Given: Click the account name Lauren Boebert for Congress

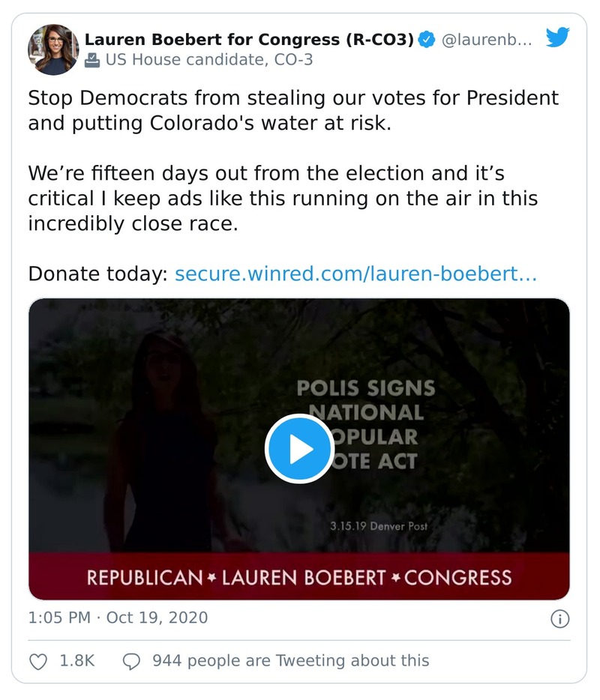Looking at the screenshot, I should (x=249, y=40).
